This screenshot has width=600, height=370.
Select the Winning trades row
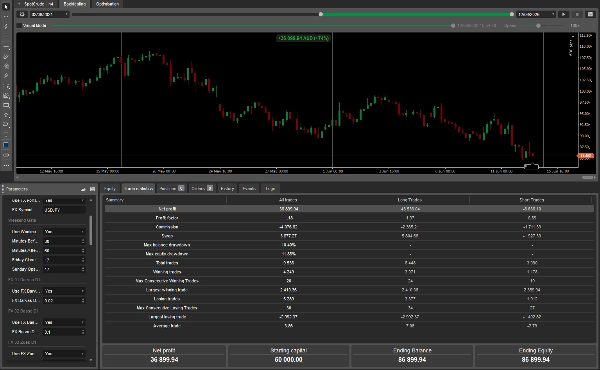(349, 272)
